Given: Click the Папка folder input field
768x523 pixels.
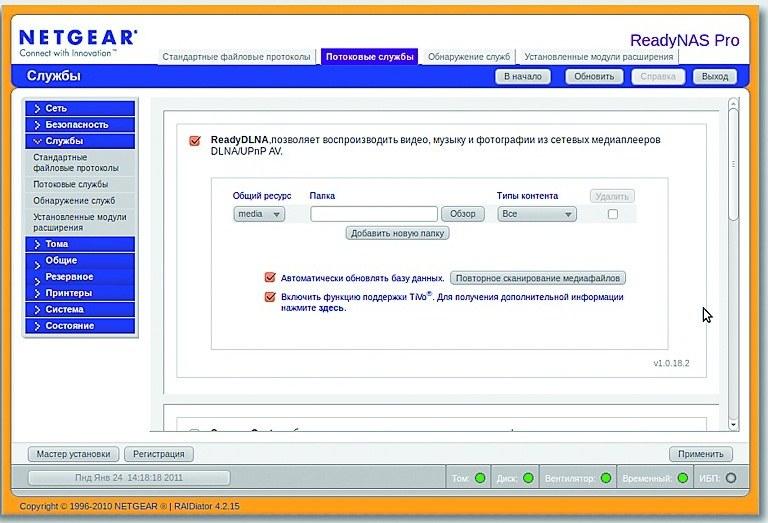Looking at the screenshot, I should click(x=374, y=214).
